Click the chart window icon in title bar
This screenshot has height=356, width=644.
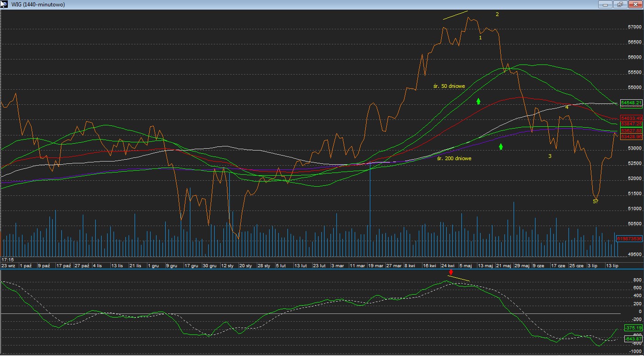tap(4, 5)
